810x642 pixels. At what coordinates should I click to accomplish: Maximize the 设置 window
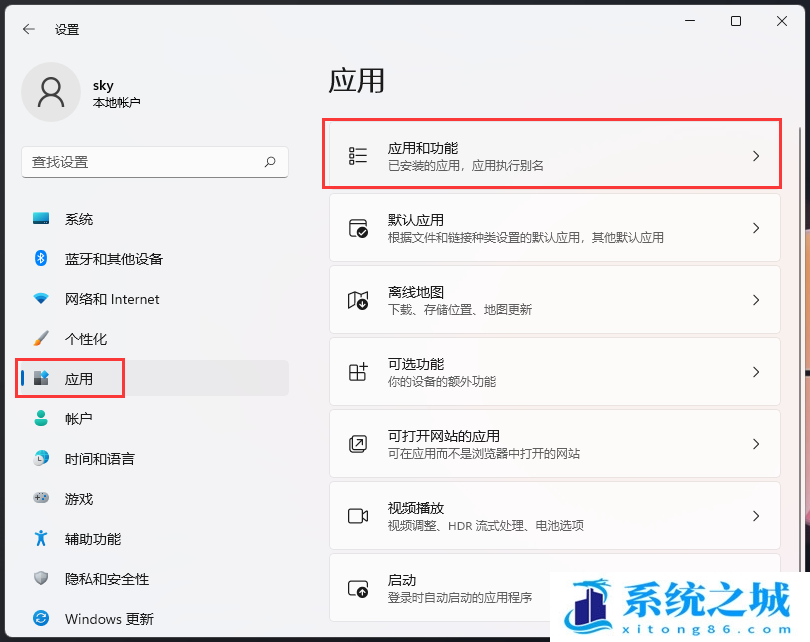(736, 21)
